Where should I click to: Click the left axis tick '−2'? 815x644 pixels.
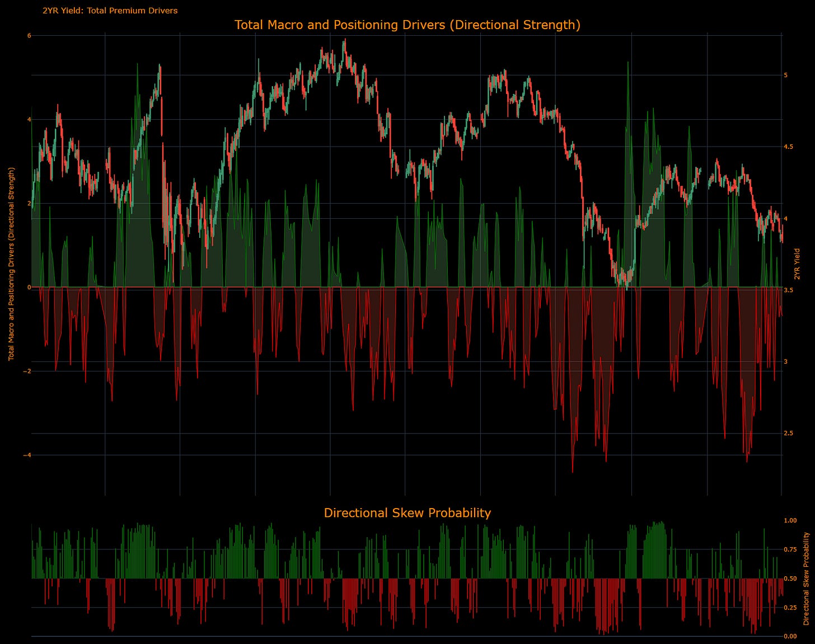click(27, 371)
